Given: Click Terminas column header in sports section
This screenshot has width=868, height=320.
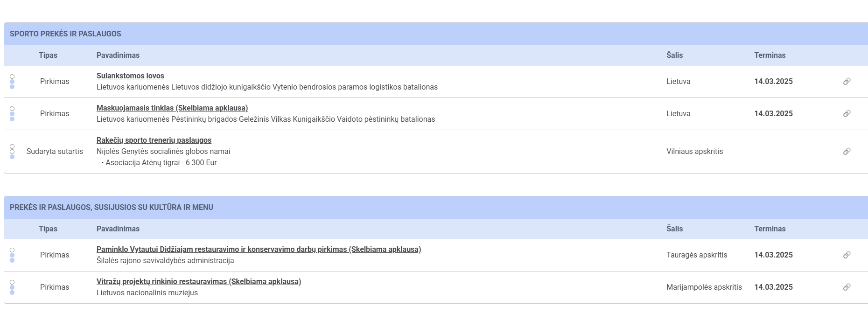Looking at the screenshot, I should [x=770, y=56].
